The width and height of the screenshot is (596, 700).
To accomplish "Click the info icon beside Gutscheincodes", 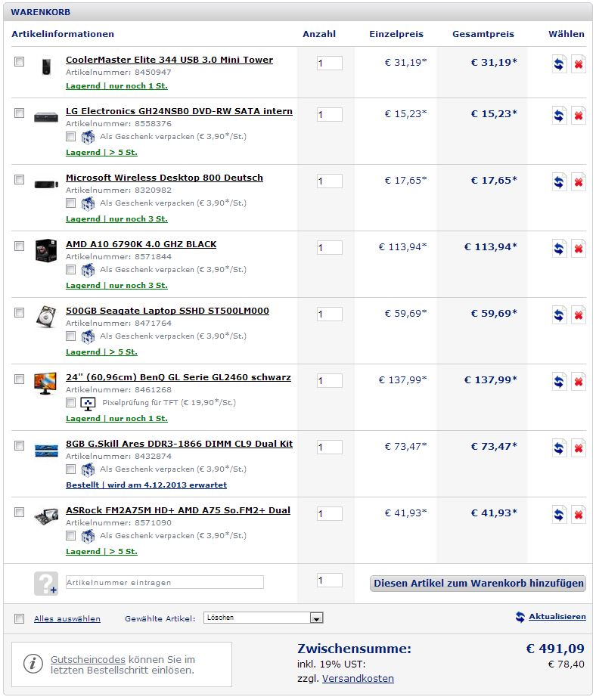I will click(x=33, y=664).
